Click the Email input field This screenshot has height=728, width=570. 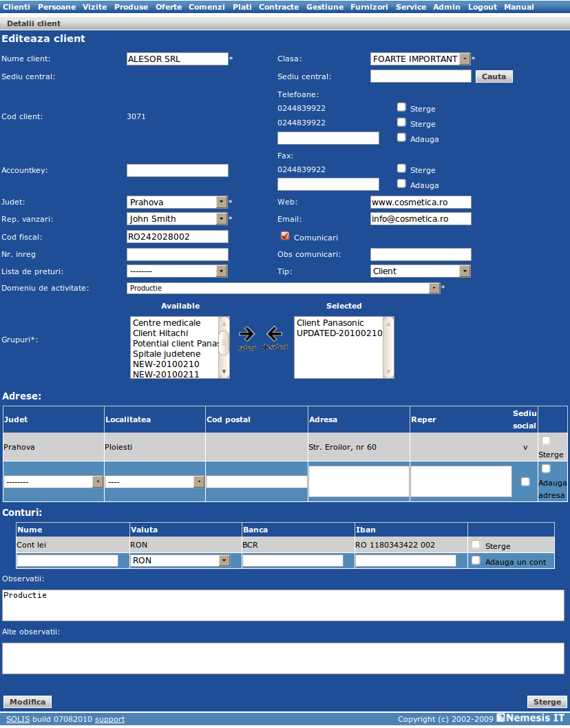point(421,219)
